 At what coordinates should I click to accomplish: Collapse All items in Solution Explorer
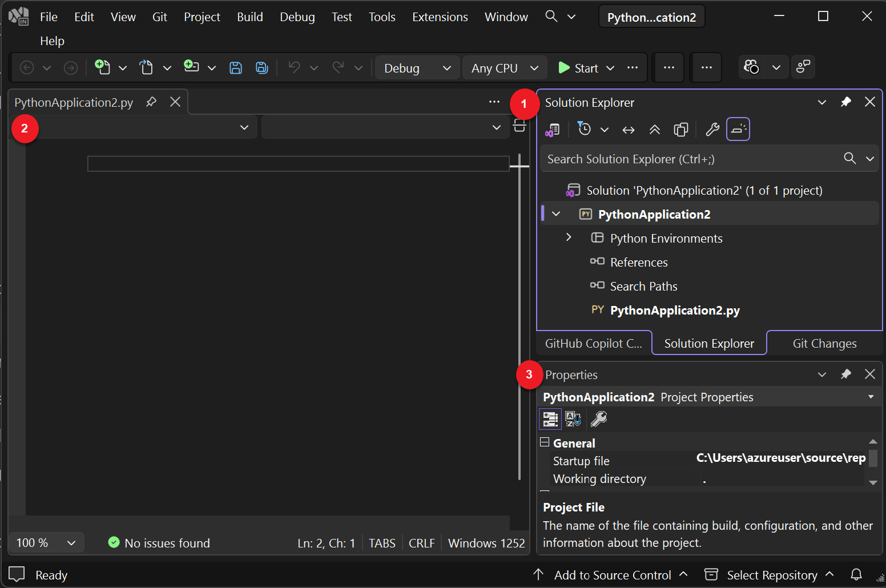655,129
